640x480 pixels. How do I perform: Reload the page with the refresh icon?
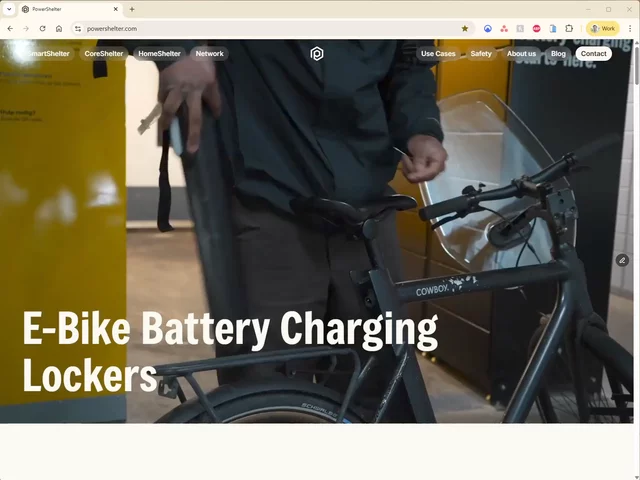[42, 29]
